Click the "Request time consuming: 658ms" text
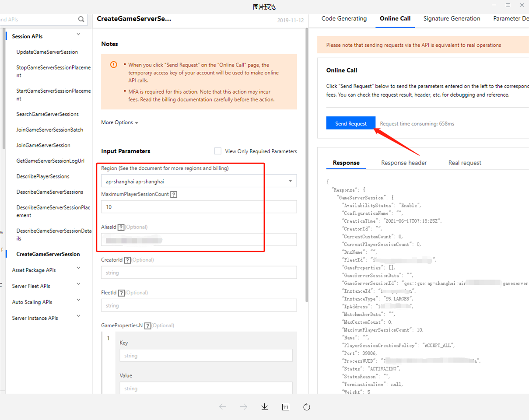This screenshot has height=420, width=529. [x=417, y=124]
